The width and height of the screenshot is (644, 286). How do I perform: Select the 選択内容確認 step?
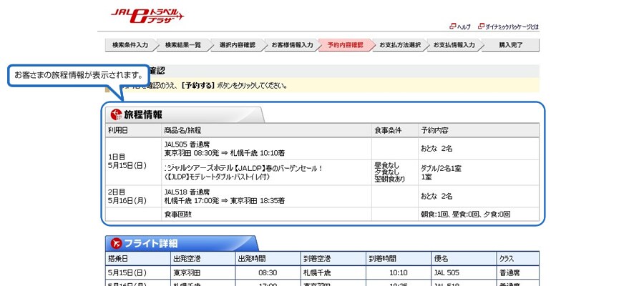(x=237, y=45)
